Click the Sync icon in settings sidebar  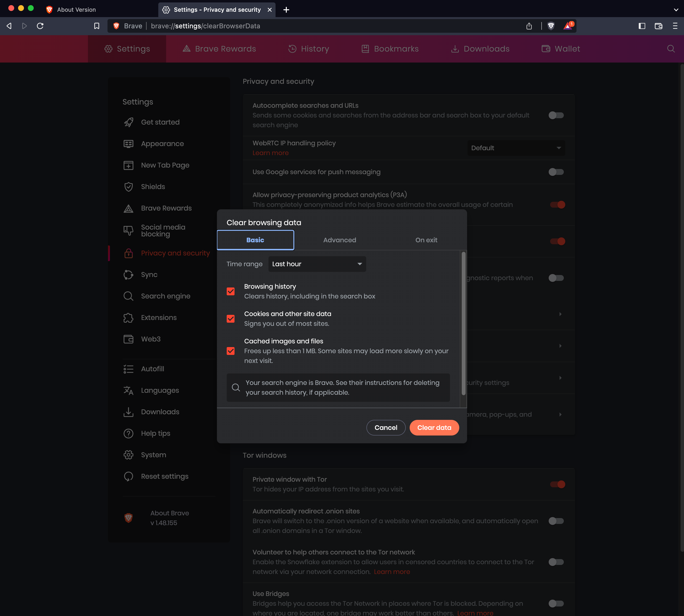point(128,275)
